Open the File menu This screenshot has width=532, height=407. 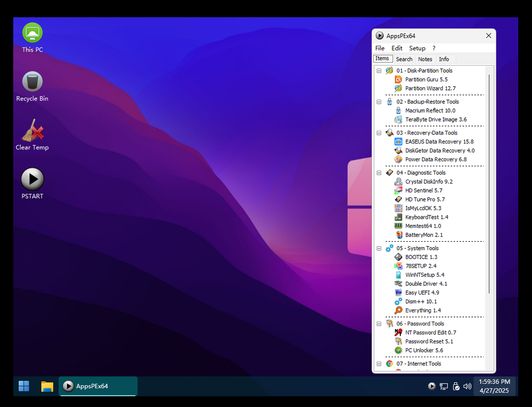point(379,48)
